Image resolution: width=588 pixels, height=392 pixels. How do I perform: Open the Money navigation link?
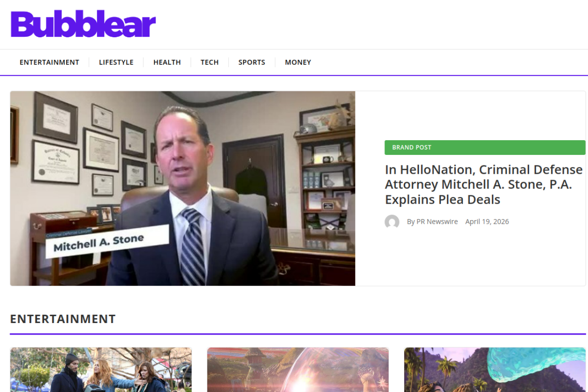coord(298,62)
